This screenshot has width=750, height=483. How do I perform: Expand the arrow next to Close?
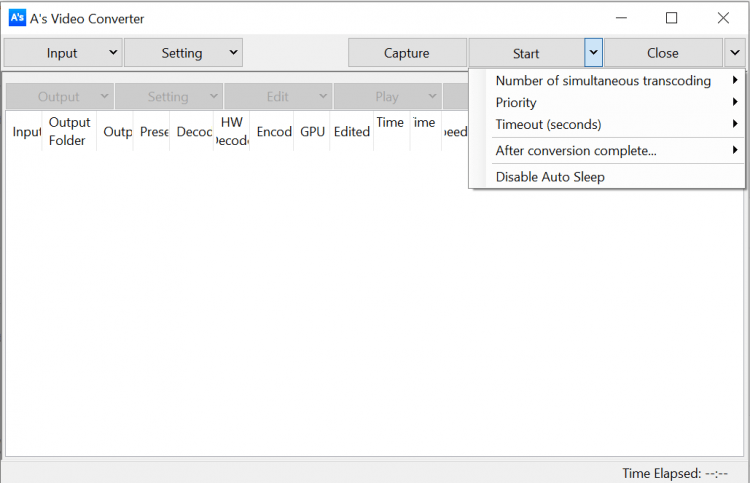(x=735, y=53)
